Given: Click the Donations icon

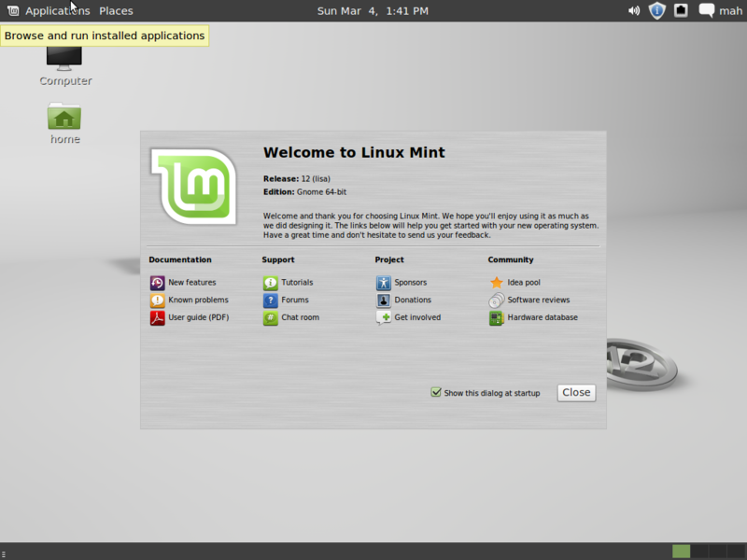Looking at the screenshot, I should click(x=383, y=300).
